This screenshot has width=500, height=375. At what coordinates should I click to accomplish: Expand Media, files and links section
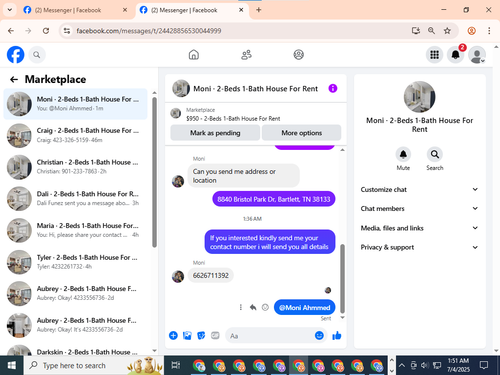click(419, 228)
